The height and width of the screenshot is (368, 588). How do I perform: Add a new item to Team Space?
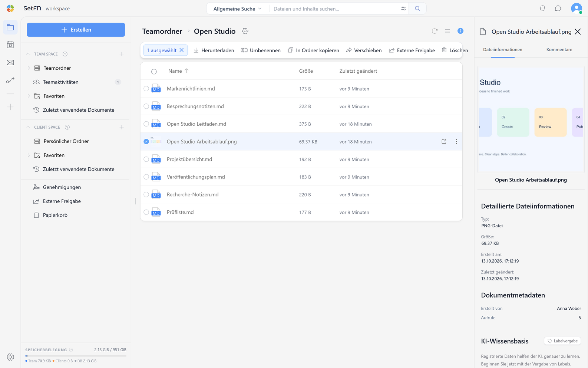pyautogui.click(x=122, y=54)
